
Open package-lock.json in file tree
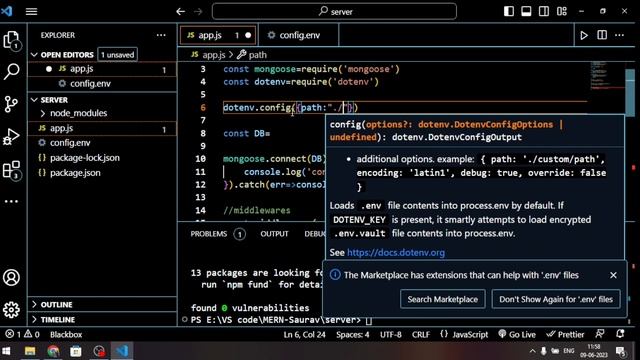[103, 158]
